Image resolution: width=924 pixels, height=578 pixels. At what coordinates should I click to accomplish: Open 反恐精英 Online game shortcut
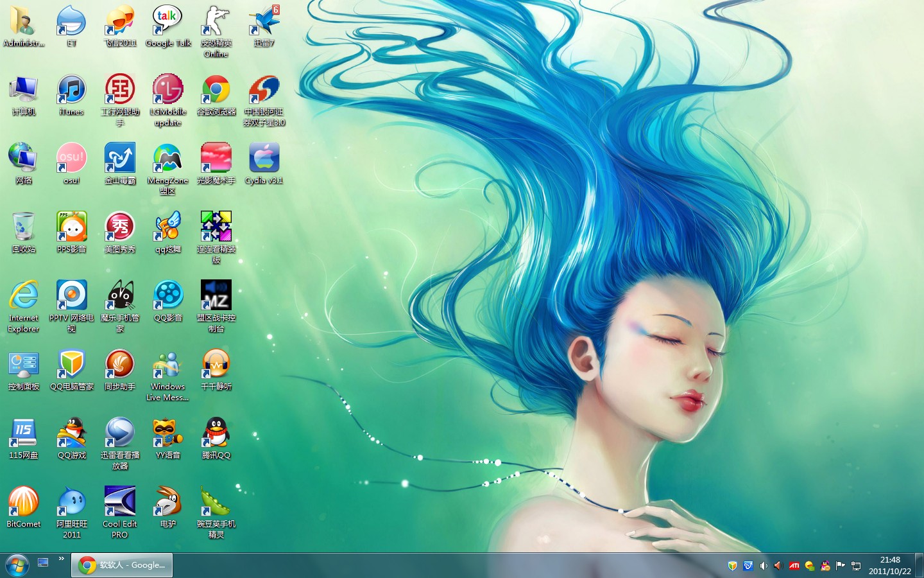tap(216, 32)
